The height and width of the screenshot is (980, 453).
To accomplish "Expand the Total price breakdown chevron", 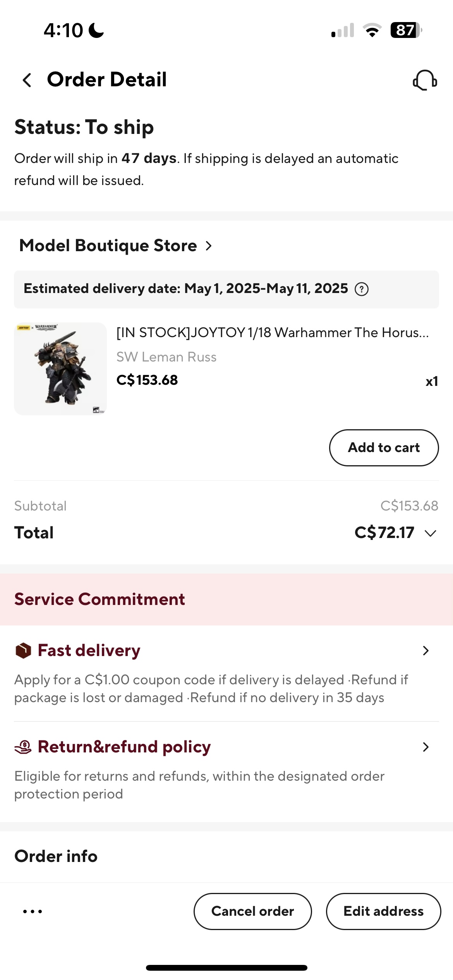I will click(x=431, y=533).
